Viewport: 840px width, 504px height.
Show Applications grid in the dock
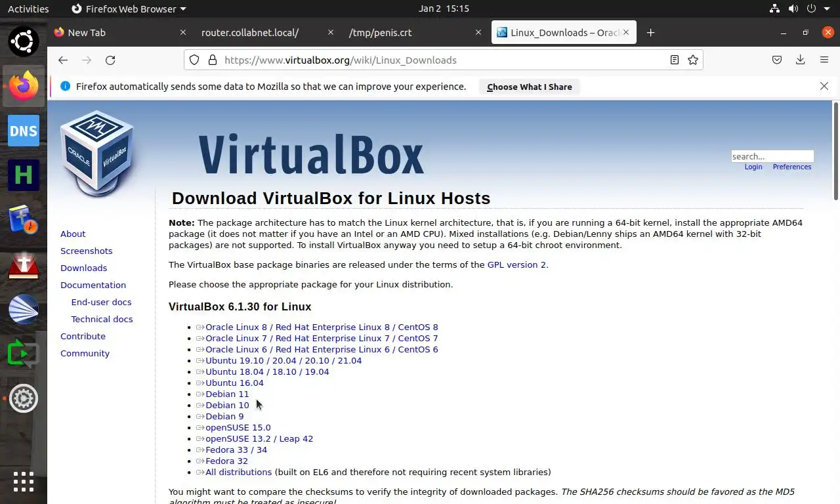pos(24,482)
